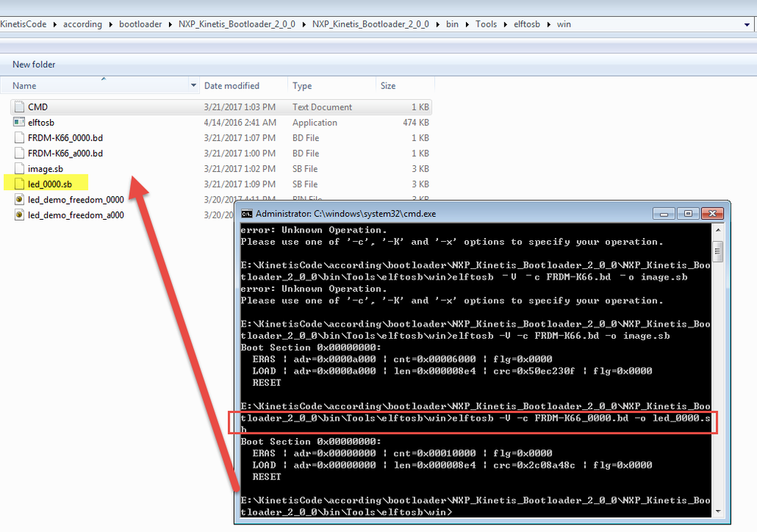This screenshot has width=757, height=532.
Task: Click 'Application' type of elftosb row
Action: (314, 122)
